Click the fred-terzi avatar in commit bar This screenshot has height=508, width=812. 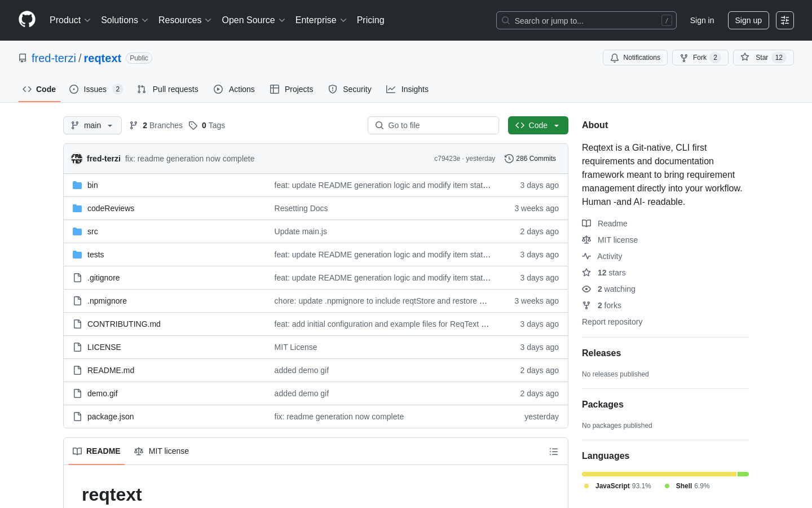click(x=77, y=159)
